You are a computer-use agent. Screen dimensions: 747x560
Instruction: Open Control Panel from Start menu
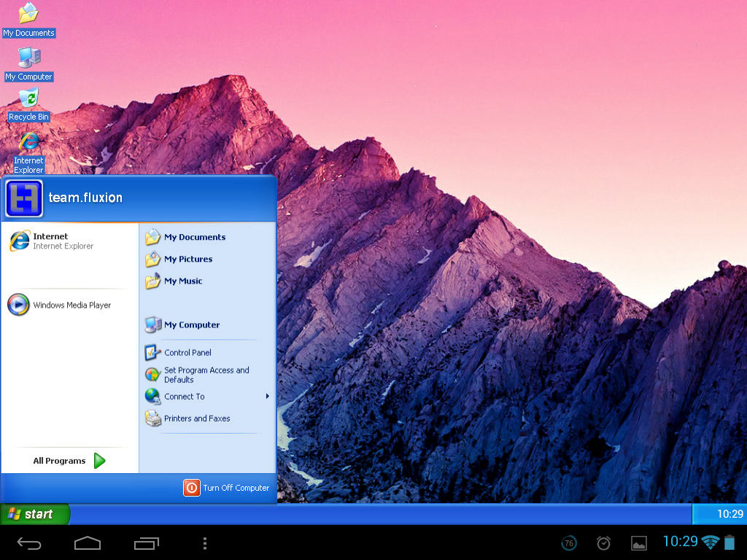pyautogui.click(x=178, y=352)
